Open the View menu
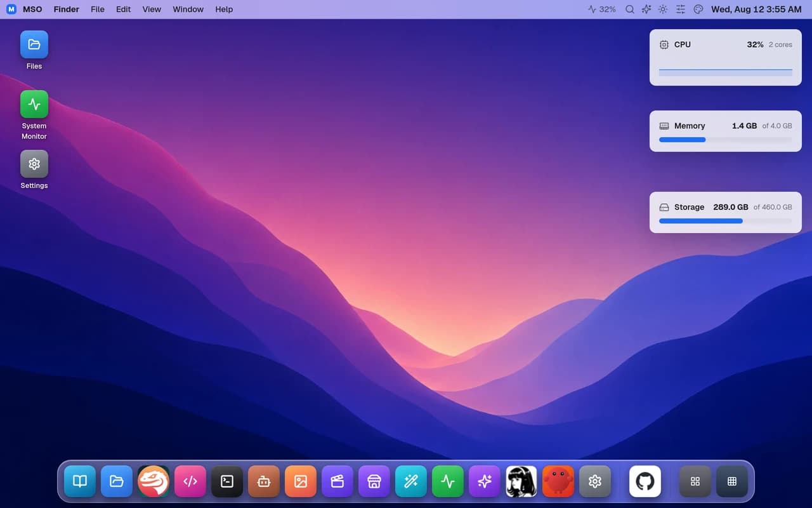The width and height of the screenshot is (812, 508). pyautogui.click(x=152, y=10)
